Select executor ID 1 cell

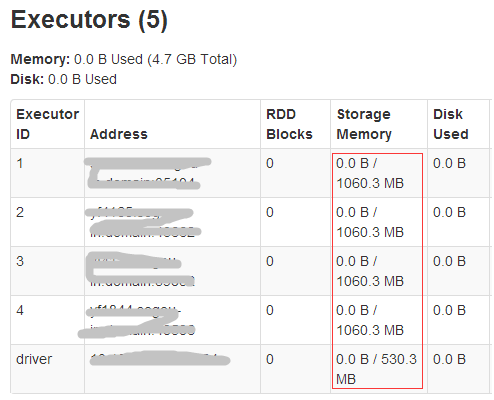click(20, 163)
